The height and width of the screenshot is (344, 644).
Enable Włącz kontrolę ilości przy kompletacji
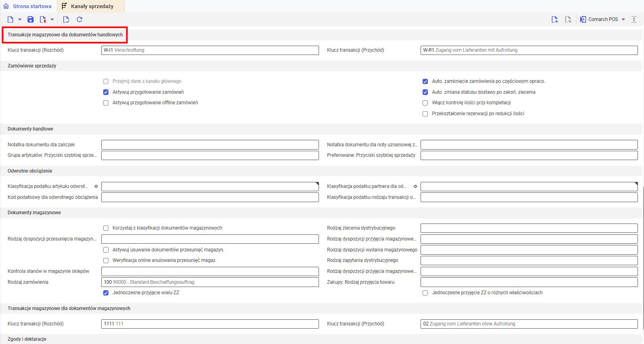425,103
